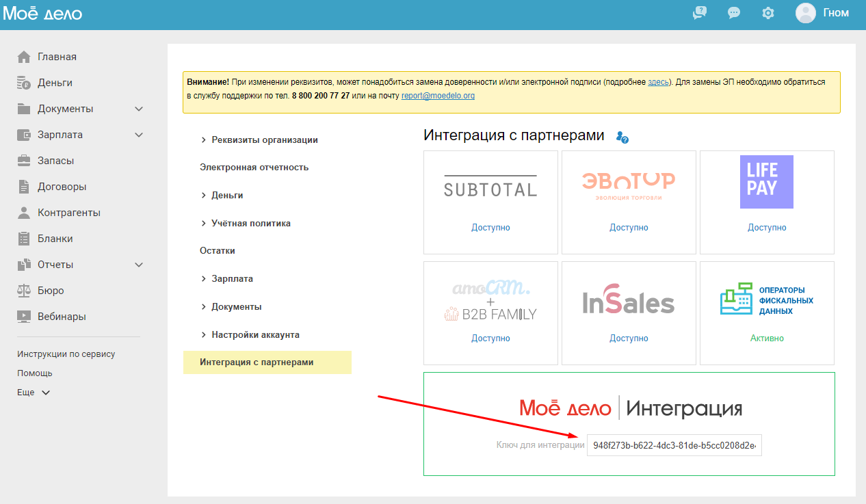Click Доступно under amoCRM

[x=490, y=338]
